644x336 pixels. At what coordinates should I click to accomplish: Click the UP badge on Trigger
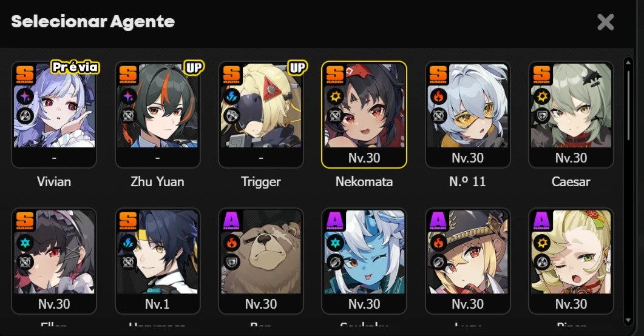pyautogui.click(x=297, y=67)
